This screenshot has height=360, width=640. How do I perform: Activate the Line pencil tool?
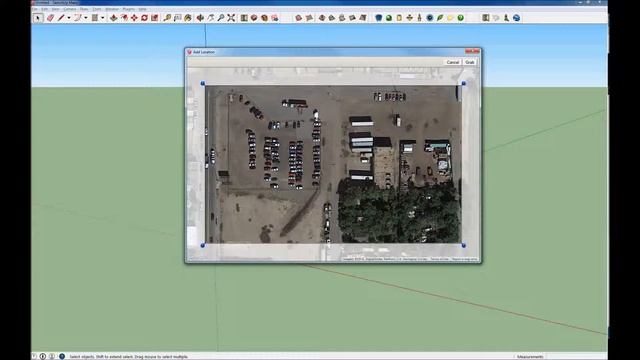pyautogui.click(x=61, y=18)
